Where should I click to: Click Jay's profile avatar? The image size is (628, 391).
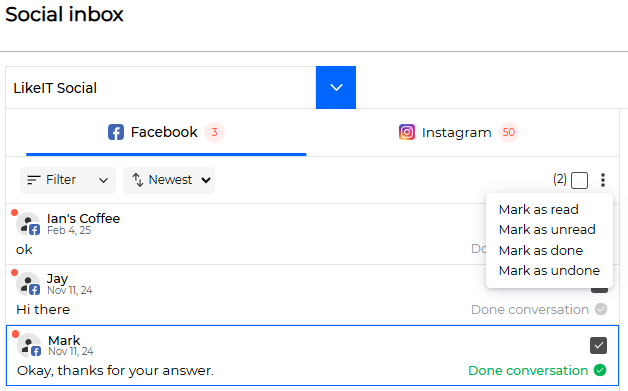[28, 284]
